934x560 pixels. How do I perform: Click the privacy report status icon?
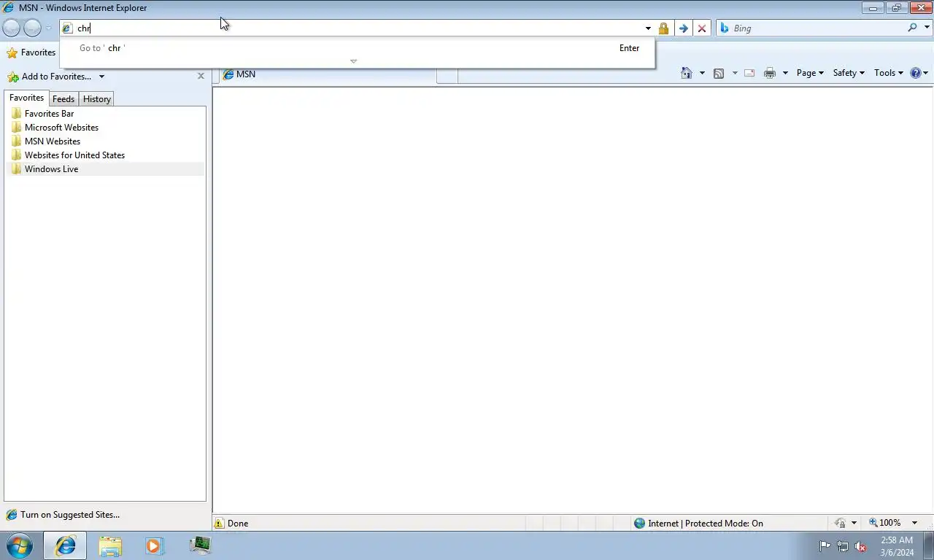point(840,523)
